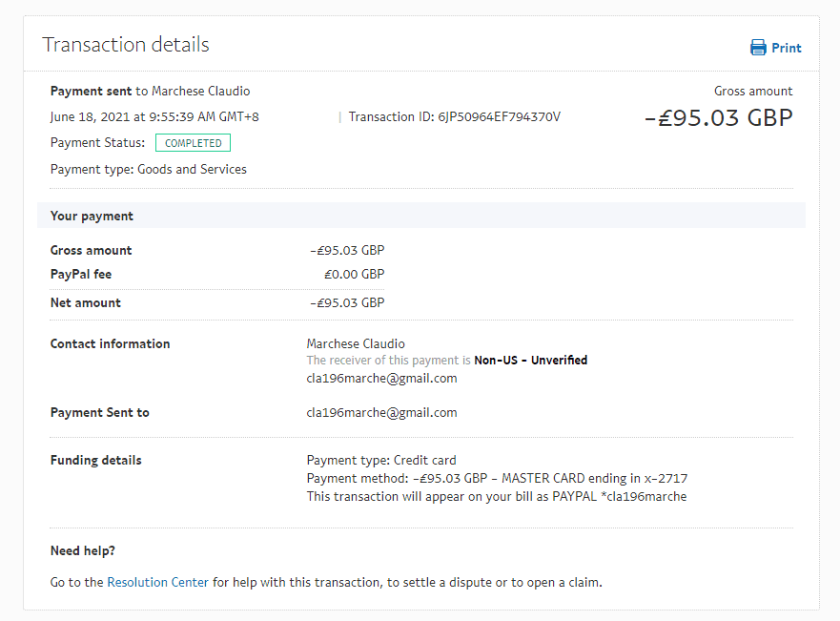
Task: Click the Need help? heading
Action: point(83,551)
